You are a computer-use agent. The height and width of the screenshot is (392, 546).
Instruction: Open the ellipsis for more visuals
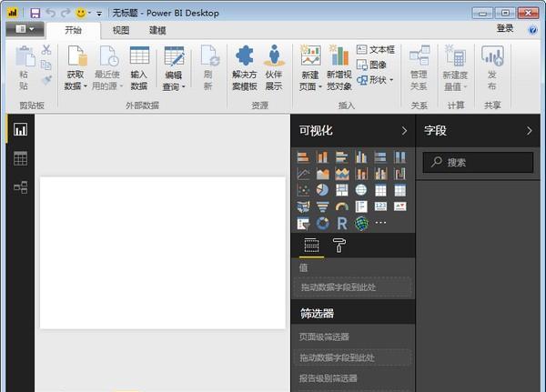[380, 223]
